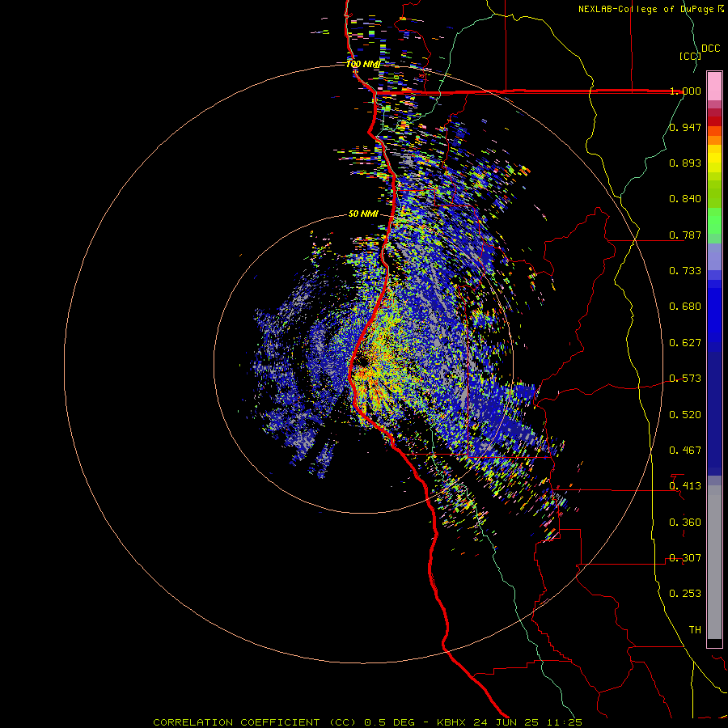Click the 50 NMI range ring label
Viewport: 728px width, 728px height.
pos(363,214)
